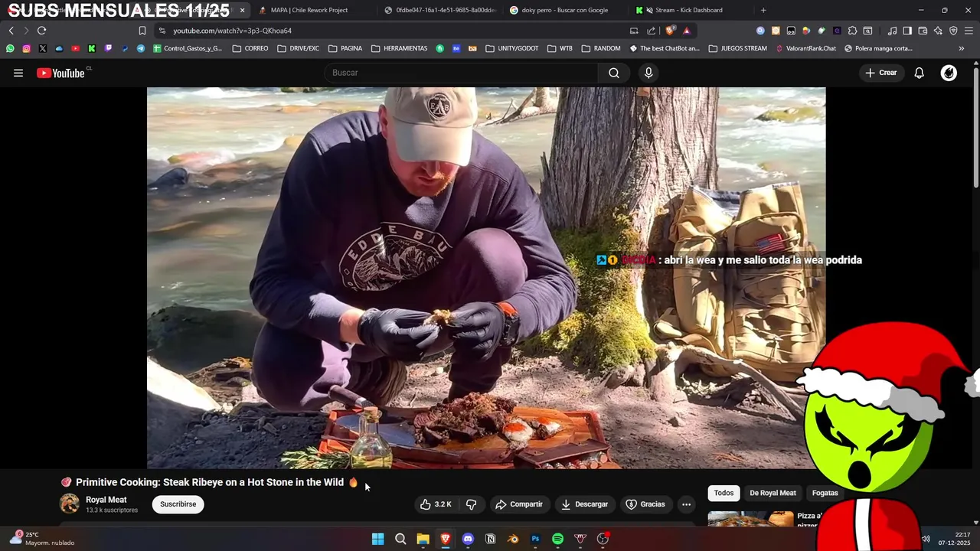Close the current YouTube tab
Screen dimensions: 980x551
[242, 10]
